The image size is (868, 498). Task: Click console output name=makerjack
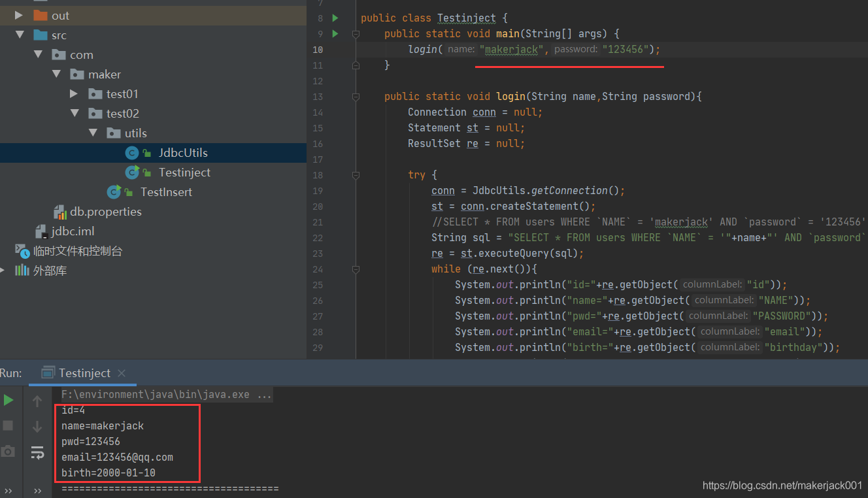click(103, 425)
